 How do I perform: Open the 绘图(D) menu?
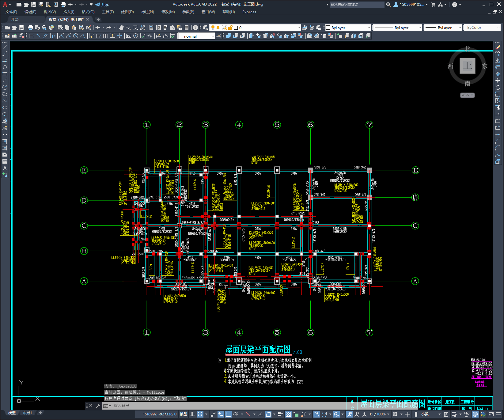(x=127, y=12)
